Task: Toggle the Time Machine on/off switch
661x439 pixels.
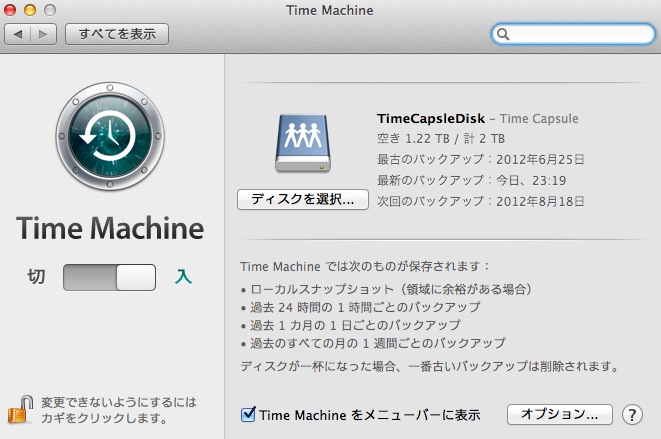Action: (x=109, y=277)
